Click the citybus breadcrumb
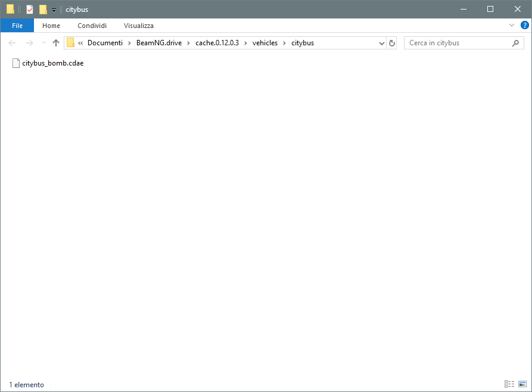532x392 pixels. tap(303, 43)
